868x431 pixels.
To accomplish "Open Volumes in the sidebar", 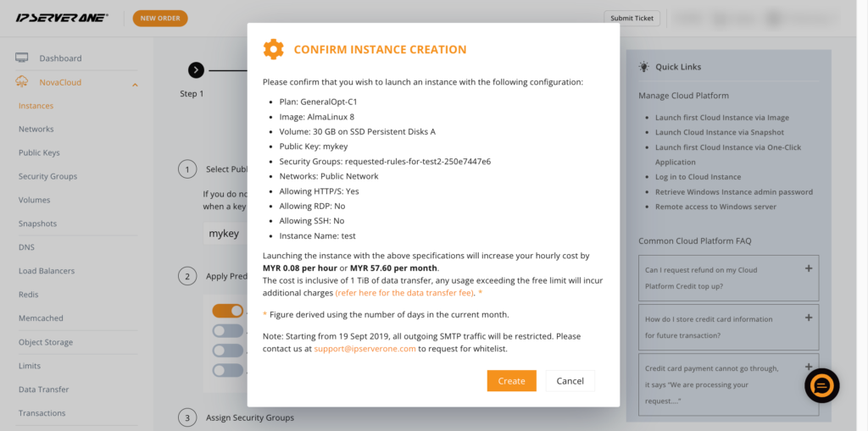I will 34,200.
